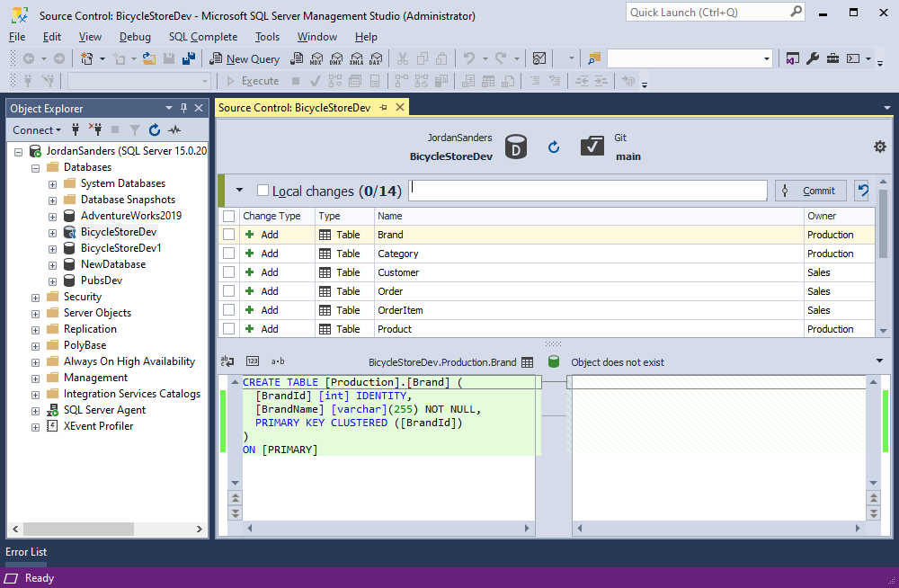Check the OrderItem table row checkbox
899x588 pixels.
click(x=228, y=310)
